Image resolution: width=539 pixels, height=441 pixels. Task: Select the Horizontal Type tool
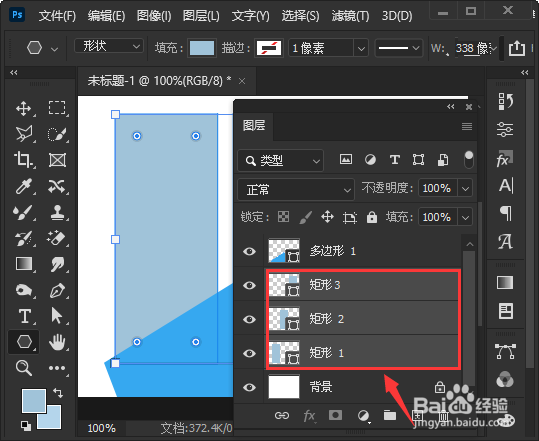click(x=24, y=316)
